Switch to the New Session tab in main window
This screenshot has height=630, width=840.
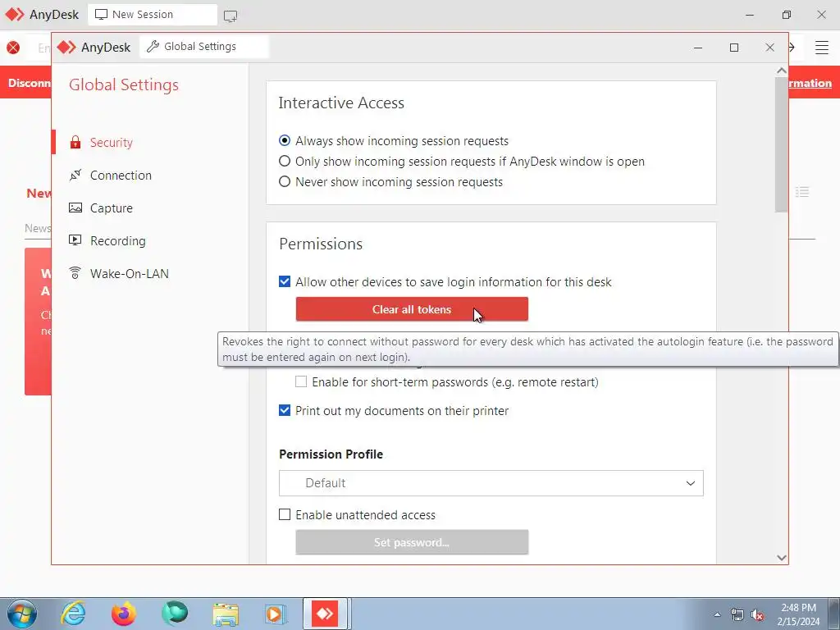152,15
